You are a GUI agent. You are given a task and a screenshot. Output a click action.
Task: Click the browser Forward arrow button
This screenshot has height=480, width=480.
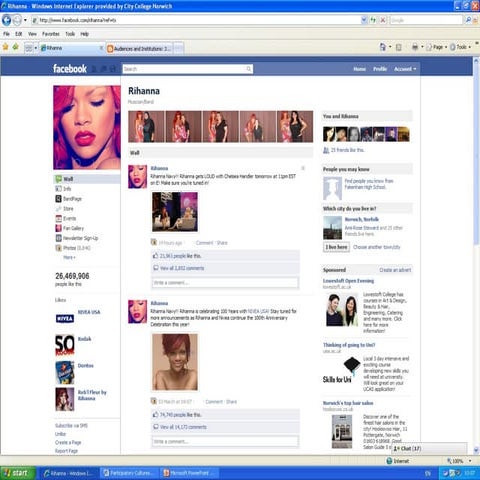tap(17, 20)
